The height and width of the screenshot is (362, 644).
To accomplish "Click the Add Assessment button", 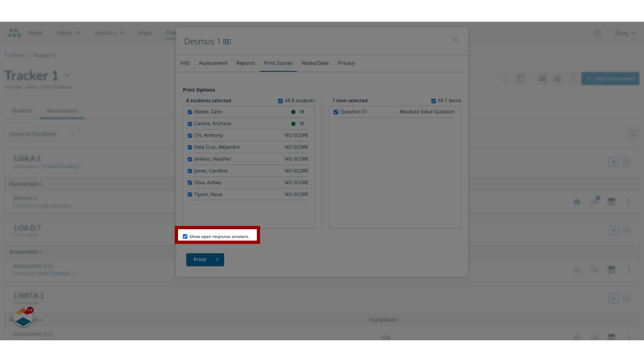I will [610, 79].
